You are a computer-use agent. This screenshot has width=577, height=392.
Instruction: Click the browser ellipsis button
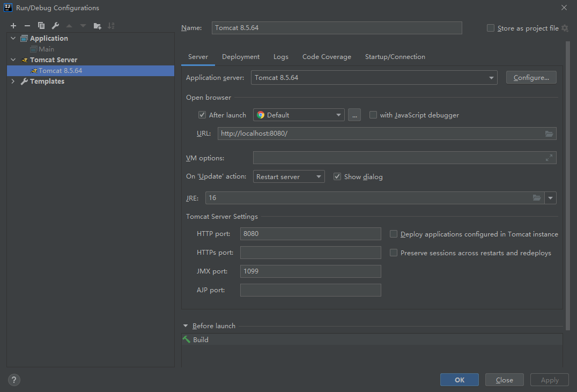point(354,115)
